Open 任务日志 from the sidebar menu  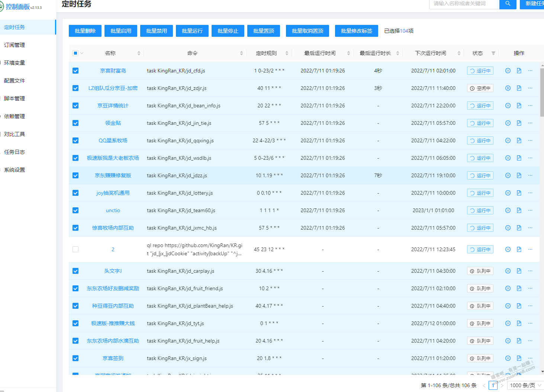tap(15, 152)
